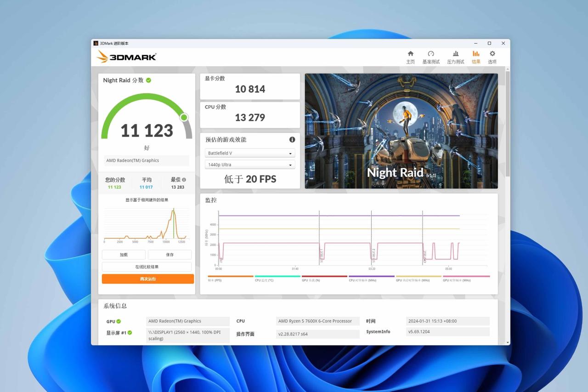Switch to the 结果 (Results) tab
The width and height of the screenshot is (588, 392).
tap(476, 57)
